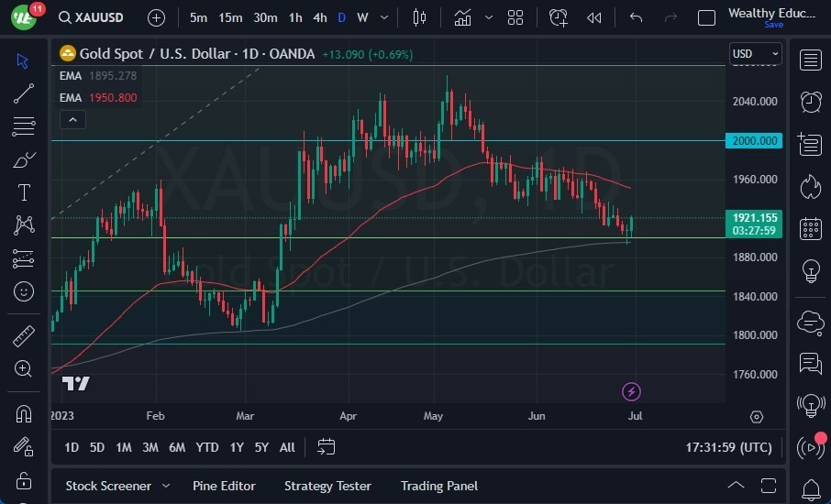Open the Wealthy Educ... layout name
Screen dimensions: 831x504
[x=771, y=13]
